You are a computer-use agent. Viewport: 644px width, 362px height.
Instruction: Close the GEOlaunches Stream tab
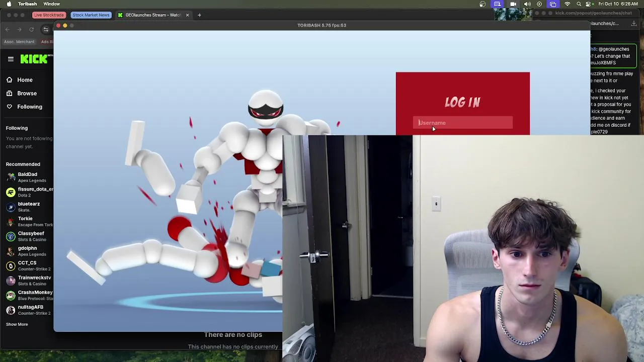[187, 15]
